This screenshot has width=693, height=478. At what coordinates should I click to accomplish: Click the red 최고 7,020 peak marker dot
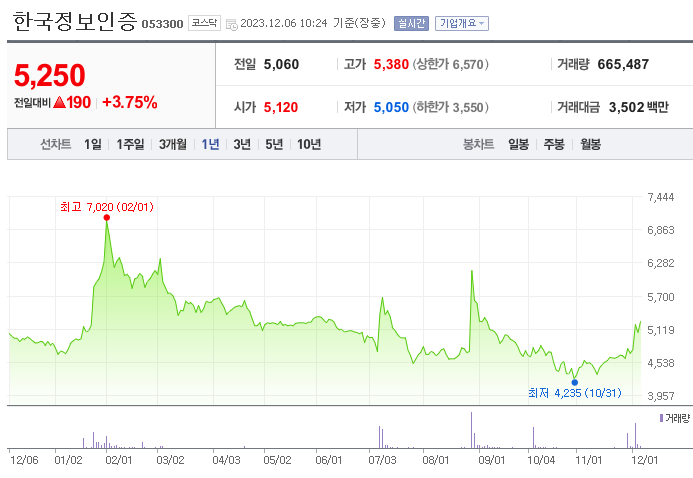click(107, 217)
